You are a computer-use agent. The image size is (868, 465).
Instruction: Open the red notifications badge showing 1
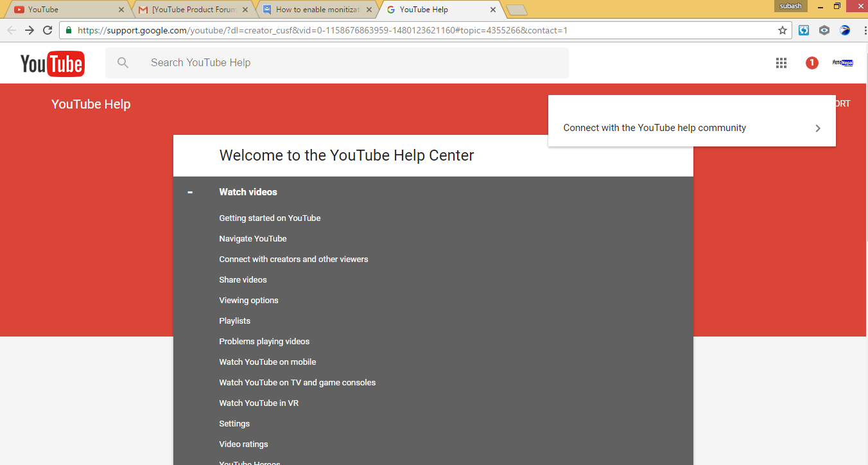812,63
